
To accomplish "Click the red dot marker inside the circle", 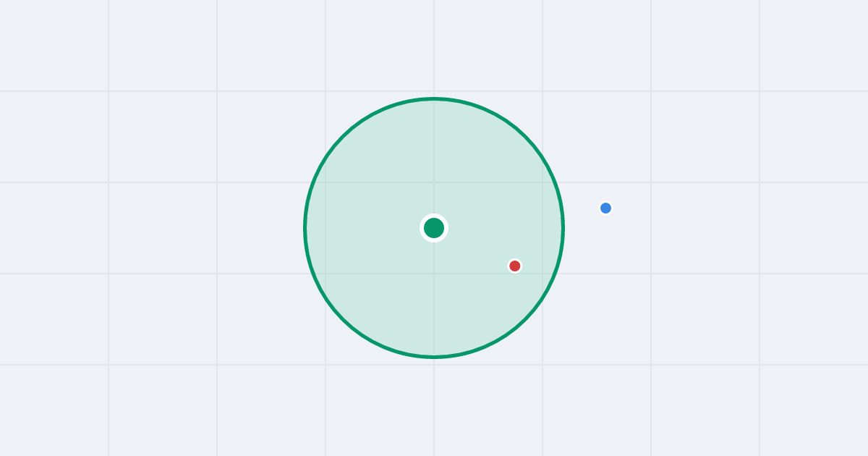I will (x=515, y=266).
